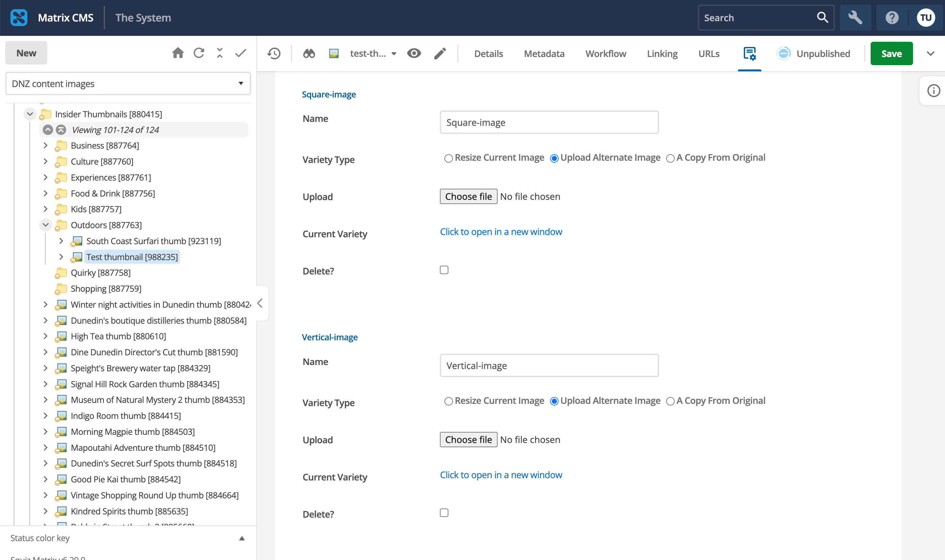Refresh the asset tree
The height and width of the screenshot is (560, 945).
(x=199, y=53)
